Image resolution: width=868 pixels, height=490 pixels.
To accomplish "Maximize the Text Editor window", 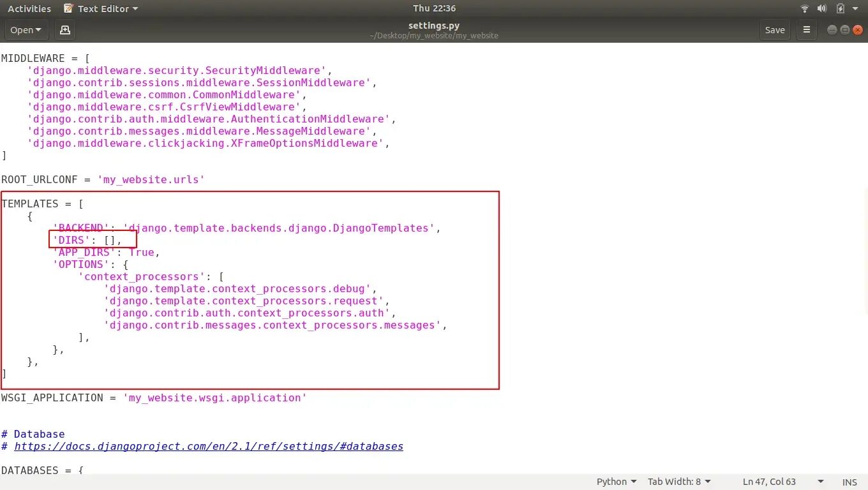I will click(x=844, y=30).
